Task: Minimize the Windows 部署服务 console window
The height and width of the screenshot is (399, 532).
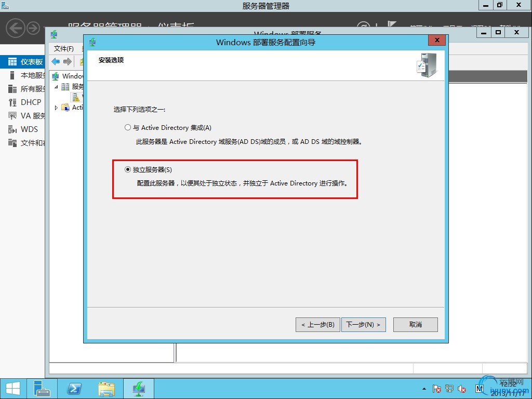Action: click(484, 32)
